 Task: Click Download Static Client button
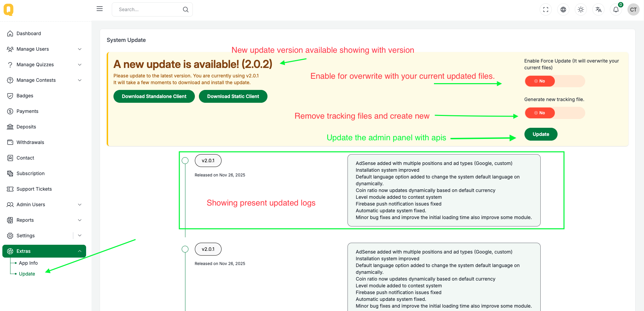coord(233,96)
